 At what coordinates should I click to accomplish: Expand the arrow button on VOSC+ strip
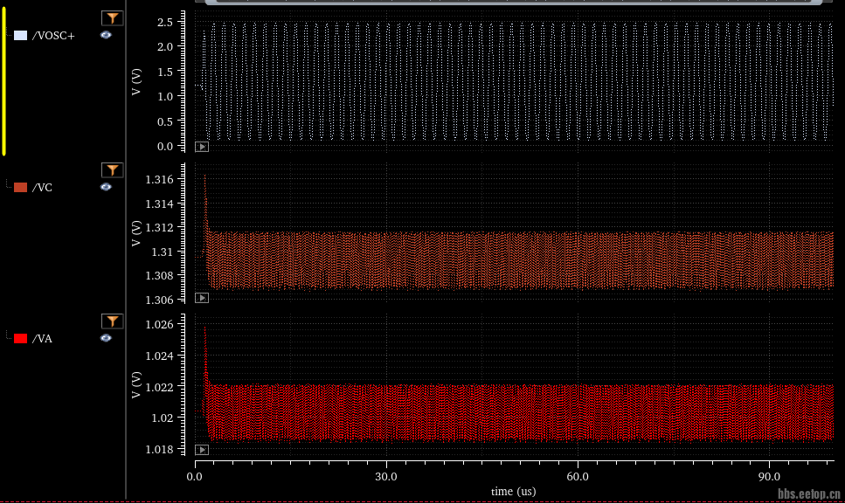[202, 147]
